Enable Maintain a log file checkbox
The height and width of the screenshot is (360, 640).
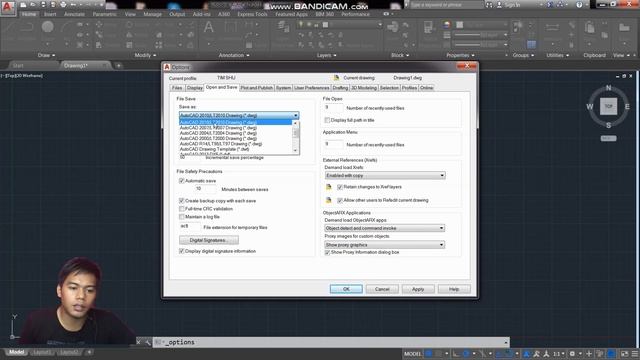tap(182, 217)
